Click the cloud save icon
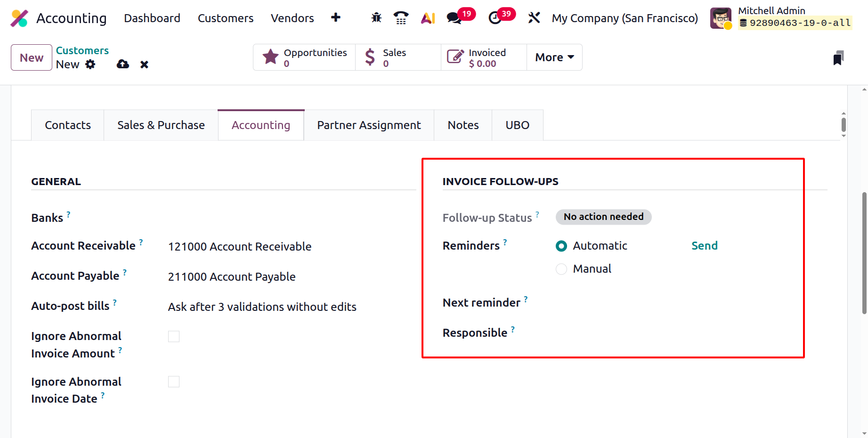Viewport: 868px width, 438px height. (x=123, y=64)
